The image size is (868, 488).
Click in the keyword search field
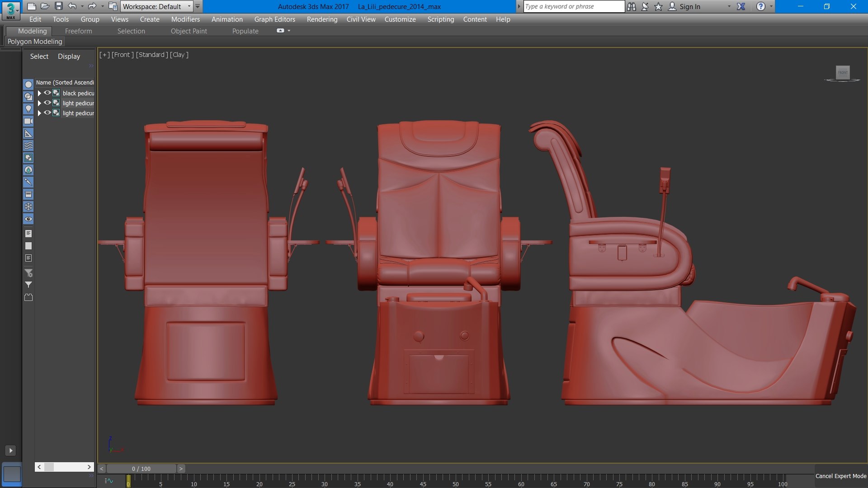[574, 6]
